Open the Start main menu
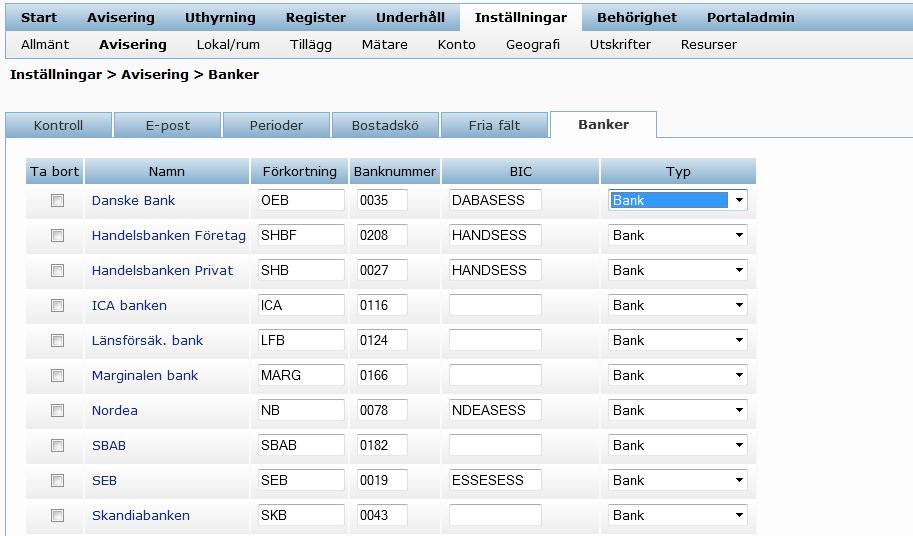This screenshot has width=913, height=536. point(39,17)
